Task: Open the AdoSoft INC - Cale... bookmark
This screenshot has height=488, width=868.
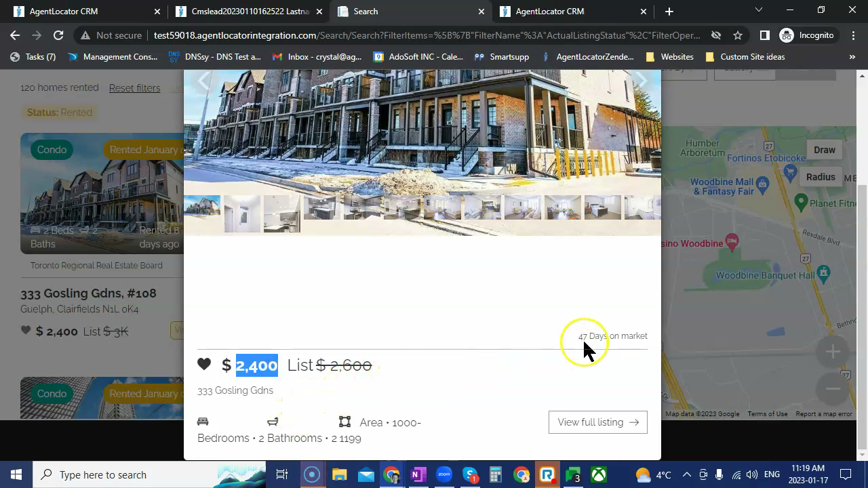Action: (418, 57)
